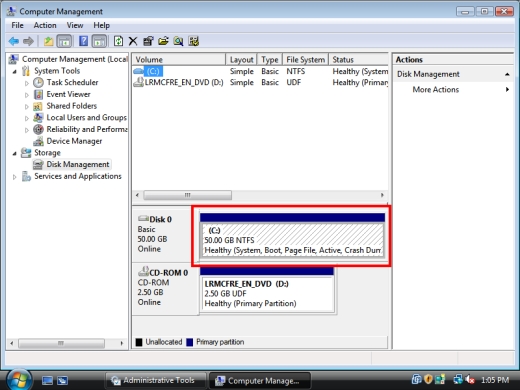This screenshot has width=520, height=390.
Task: Expand the Shared Folders node
Action: (27, 107)
